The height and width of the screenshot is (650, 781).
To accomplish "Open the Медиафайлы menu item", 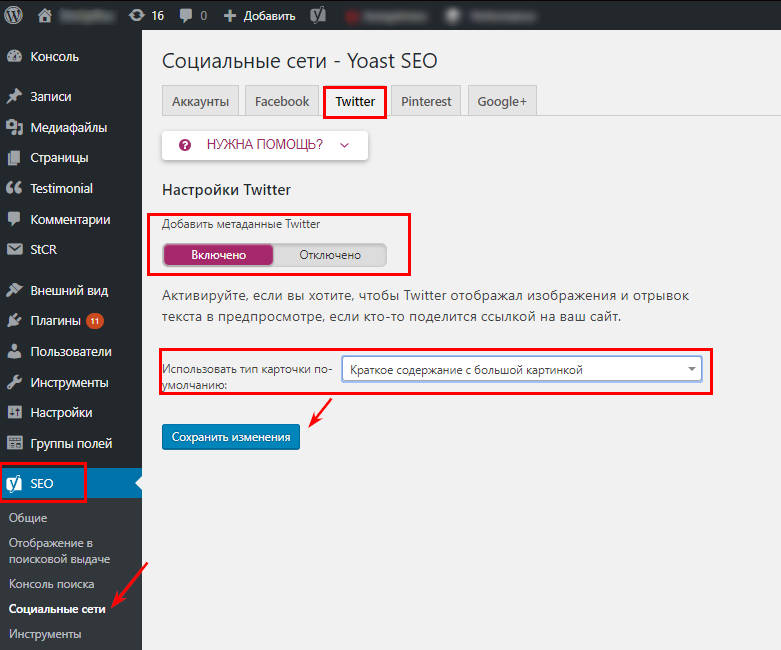I will [x=71, y=128].
